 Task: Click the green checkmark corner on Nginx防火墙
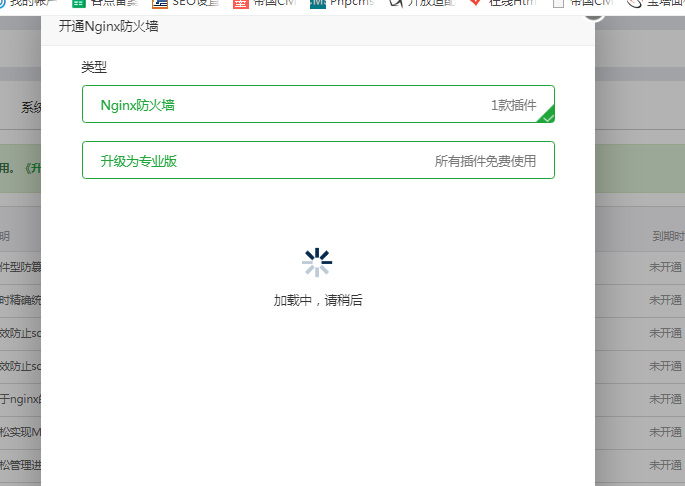546,115
